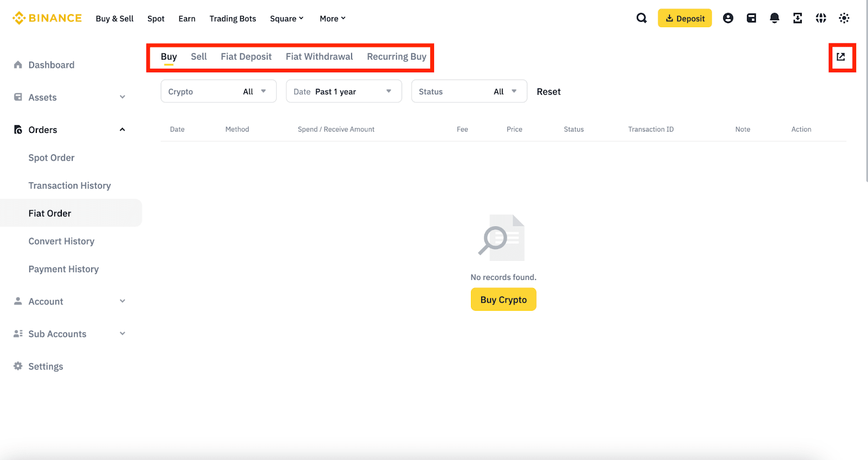Click the No records found text
868x460 pixels.
(x=503, y=277)
